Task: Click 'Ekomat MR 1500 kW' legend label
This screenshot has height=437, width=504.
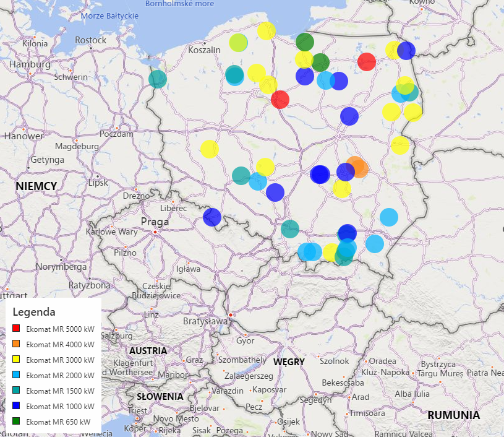Action: [60, 391]
